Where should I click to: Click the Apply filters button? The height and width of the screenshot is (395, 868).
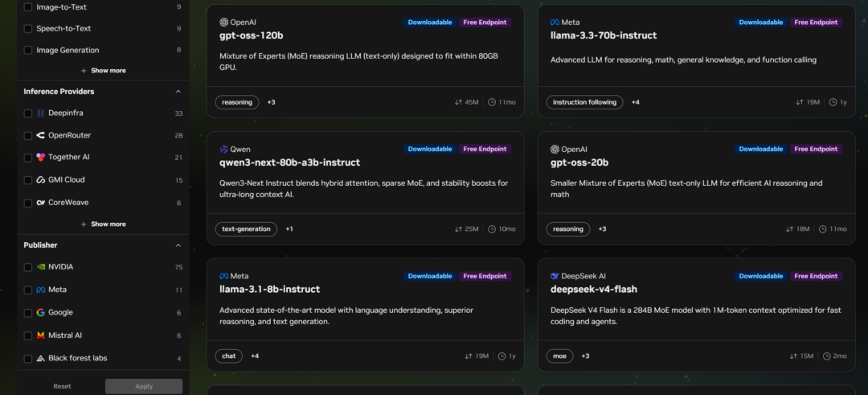click(144, 387)
